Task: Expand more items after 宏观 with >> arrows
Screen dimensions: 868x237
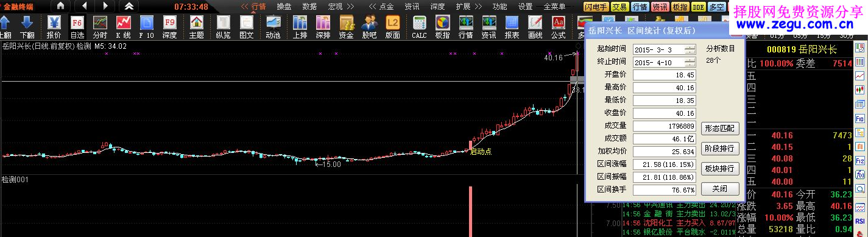Action: pyautogui.click(x=351, y=6)
